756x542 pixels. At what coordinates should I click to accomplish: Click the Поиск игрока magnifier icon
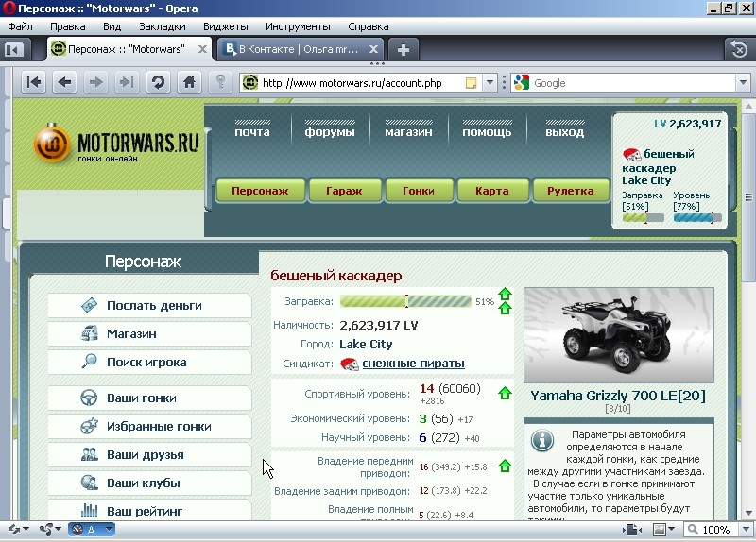tap(90, 362)
